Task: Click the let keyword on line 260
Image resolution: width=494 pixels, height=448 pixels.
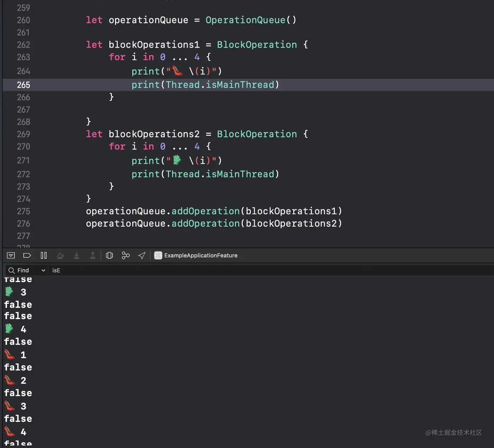Action: [94, 20]
